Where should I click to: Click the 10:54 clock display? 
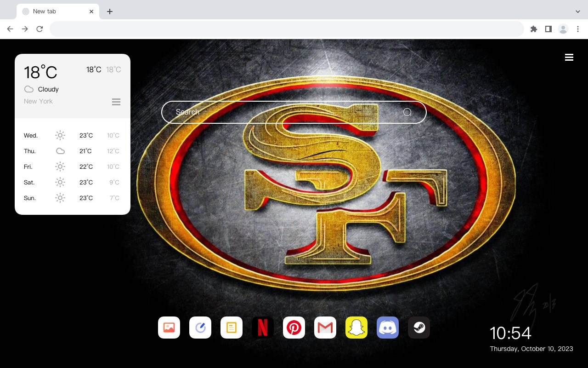pyautogui.click(x=510, y=333)
